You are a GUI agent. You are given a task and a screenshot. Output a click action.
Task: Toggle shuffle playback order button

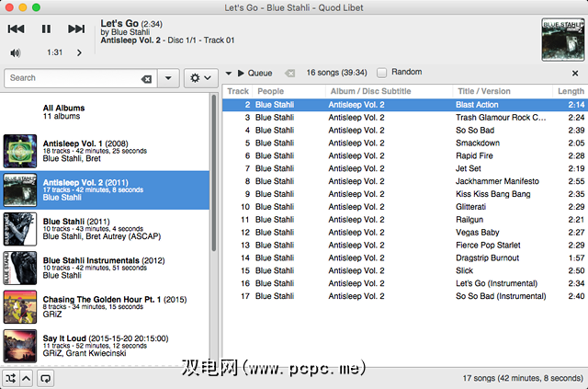click(x=10, y=378)
